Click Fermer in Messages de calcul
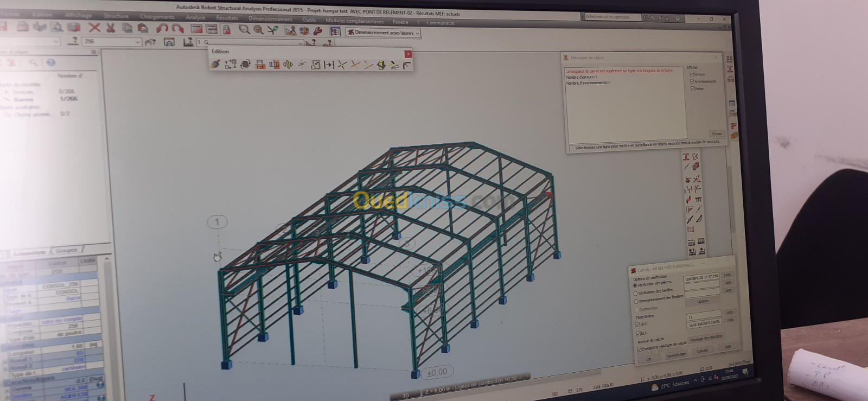Image resolution: width=868 pixels, height=401 pixels. click(717, 134)
